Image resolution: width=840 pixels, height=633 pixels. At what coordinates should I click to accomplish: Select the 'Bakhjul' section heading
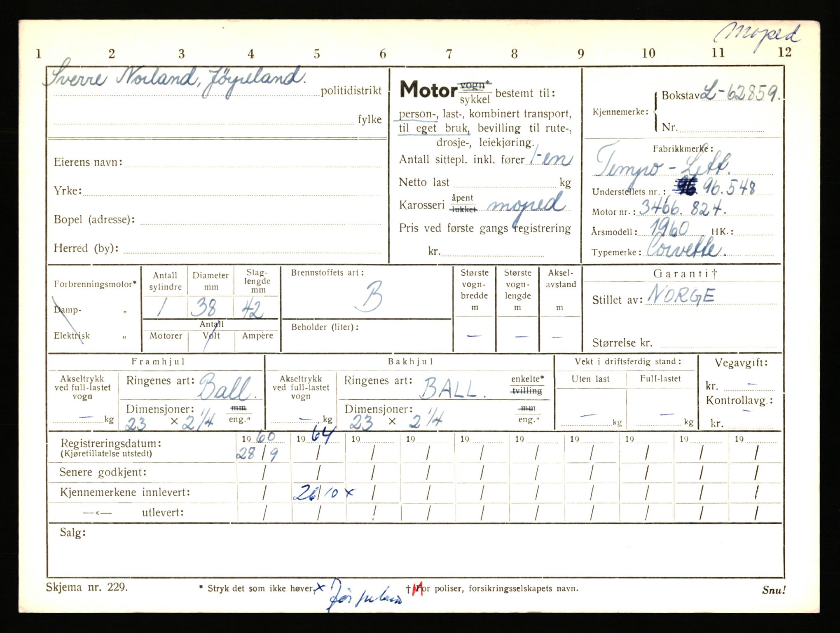pos(411,361)
